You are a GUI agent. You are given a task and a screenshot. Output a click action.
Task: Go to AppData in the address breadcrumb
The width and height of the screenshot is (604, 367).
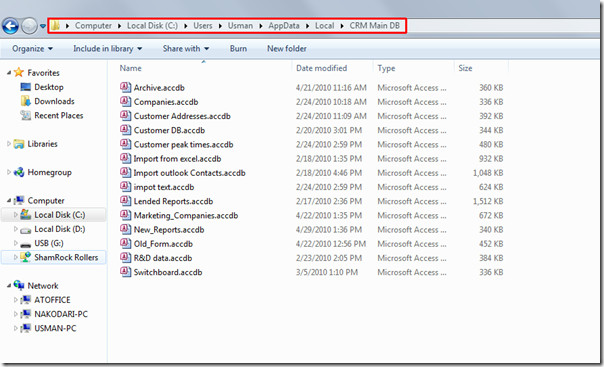tap(284, 26)
